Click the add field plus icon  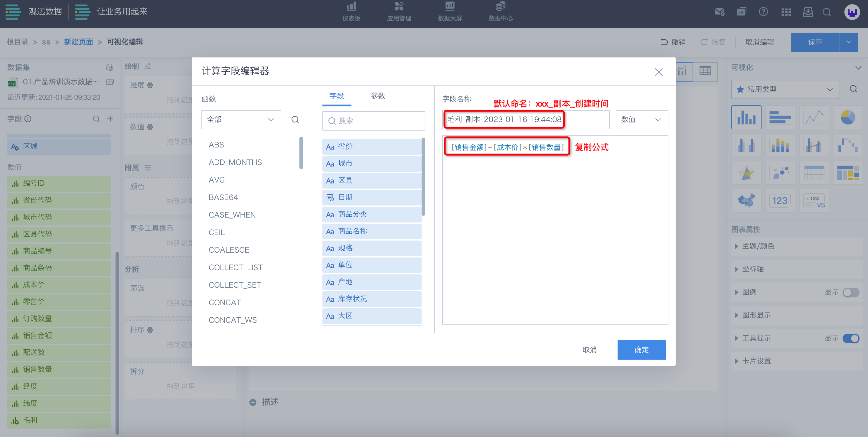(x=110, y=119)
